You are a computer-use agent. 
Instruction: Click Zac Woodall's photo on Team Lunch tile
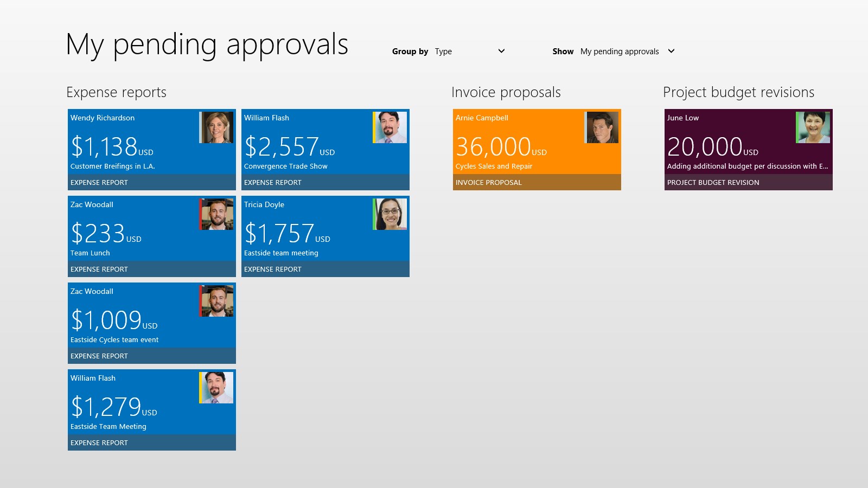pos(216,214)
